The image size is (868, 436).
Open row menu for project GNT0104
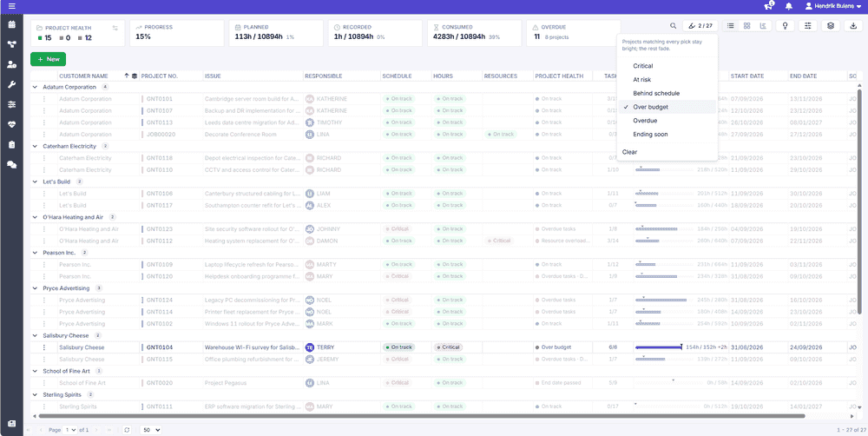coord(44,347)
